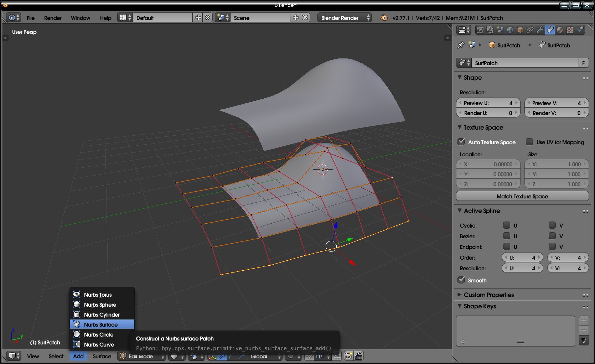Open the Modifiers wrench tab
Viewport: 595px width, 364px height.
pyautogui.click(x=540, y=30)
